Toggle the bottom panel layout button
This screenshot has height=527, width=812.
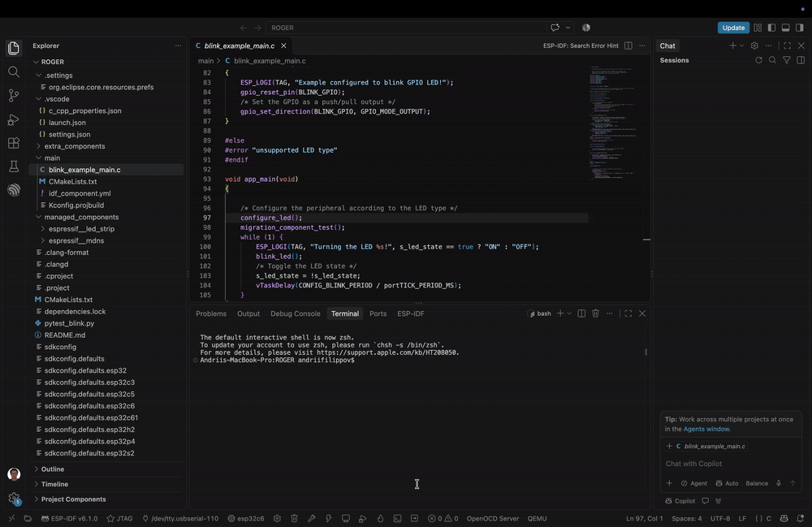click(x=785, y=28)
